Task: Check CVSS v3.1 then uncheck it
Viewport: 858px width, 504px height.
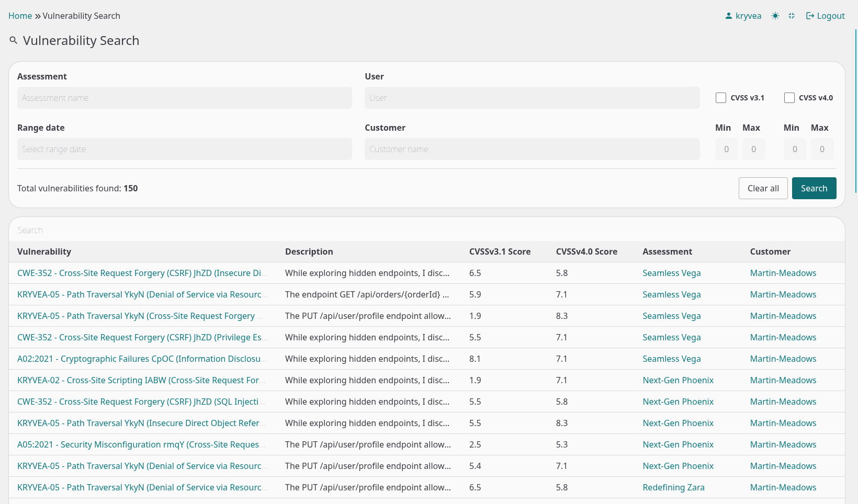Action: click(721, 98)
